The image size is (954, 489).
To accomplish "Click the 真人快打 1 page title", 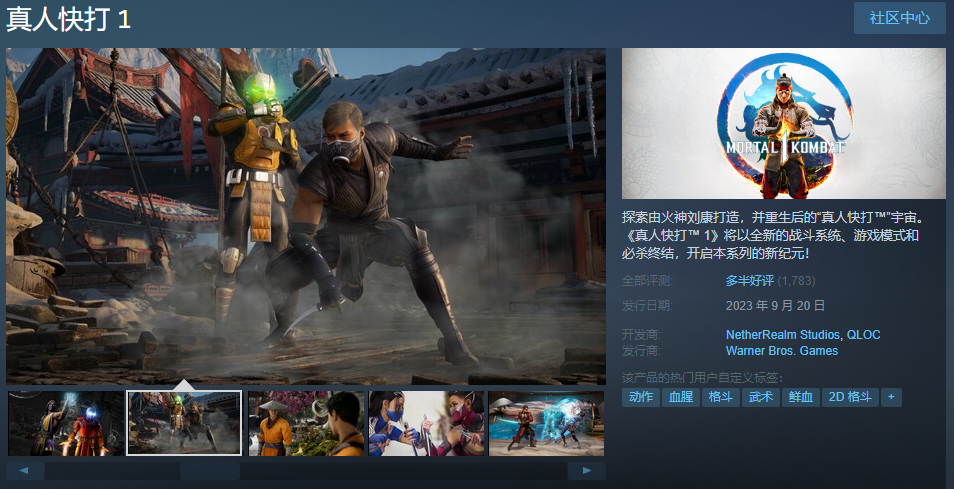I will coord(68,19).
